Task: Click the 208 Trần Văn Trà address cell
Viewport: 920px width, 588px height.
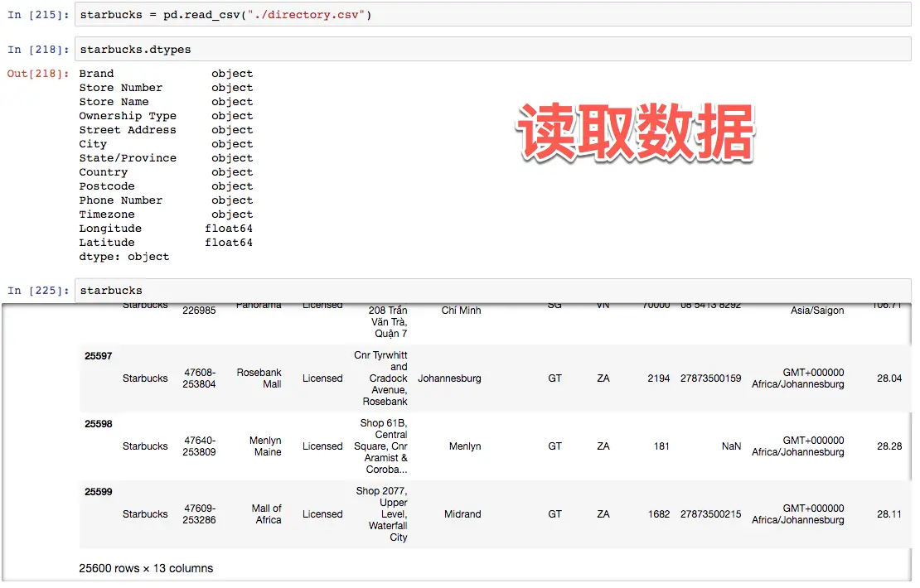Action: tap(388, 321)
